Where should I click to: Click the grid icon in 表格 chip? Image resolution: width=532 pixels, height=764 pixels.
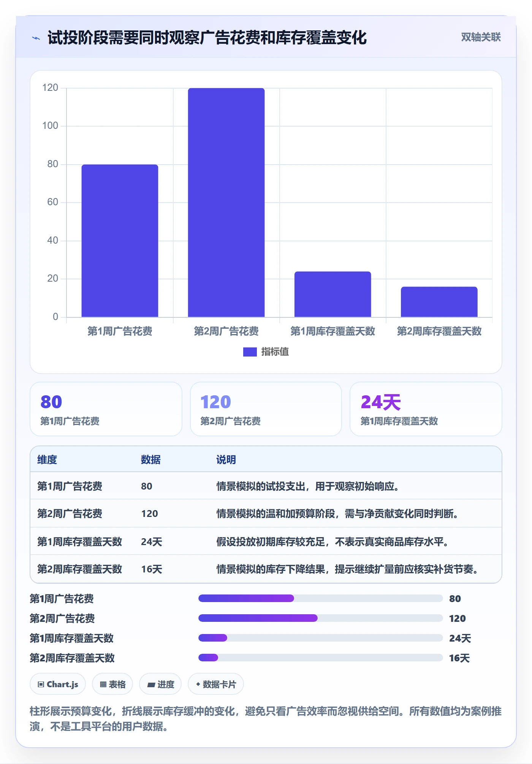pos(103,685)
